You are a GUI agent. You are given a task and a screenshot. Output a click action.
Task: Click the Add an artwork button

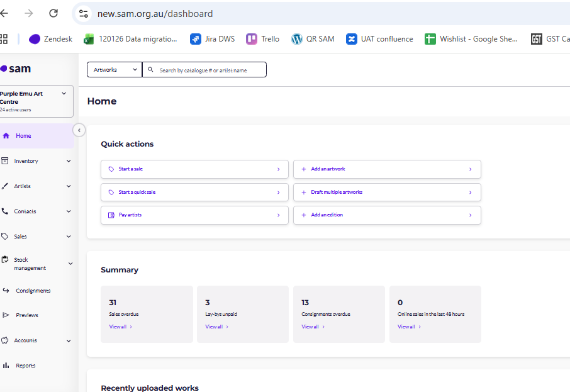click(x=387, y=169)
